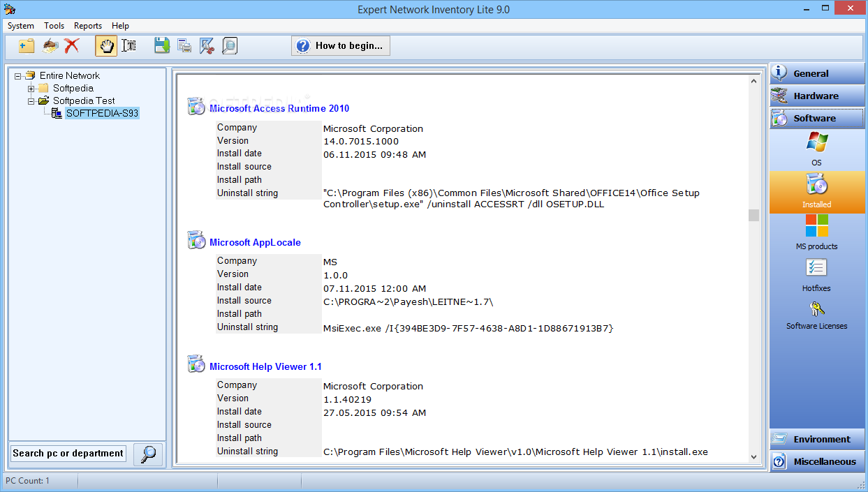Click the print report toolbar icon
Screen dimensions: 868x492
[184, 46]
